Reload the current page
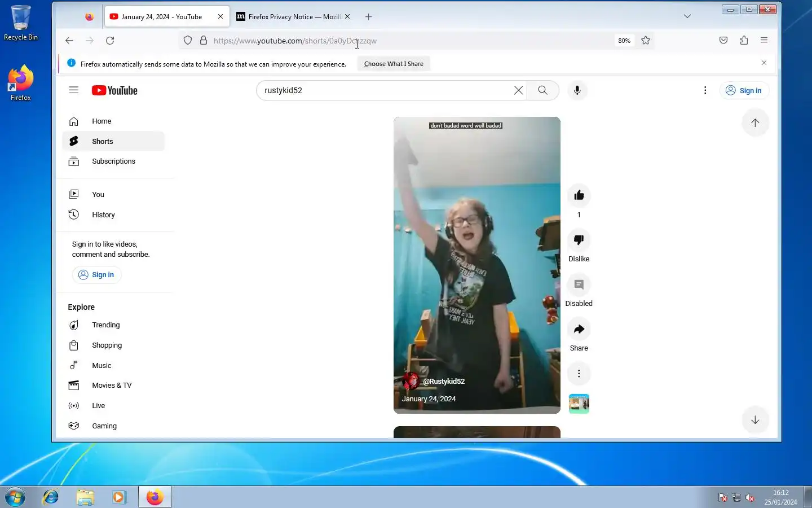Screen dimensions: 812x508 110,41
